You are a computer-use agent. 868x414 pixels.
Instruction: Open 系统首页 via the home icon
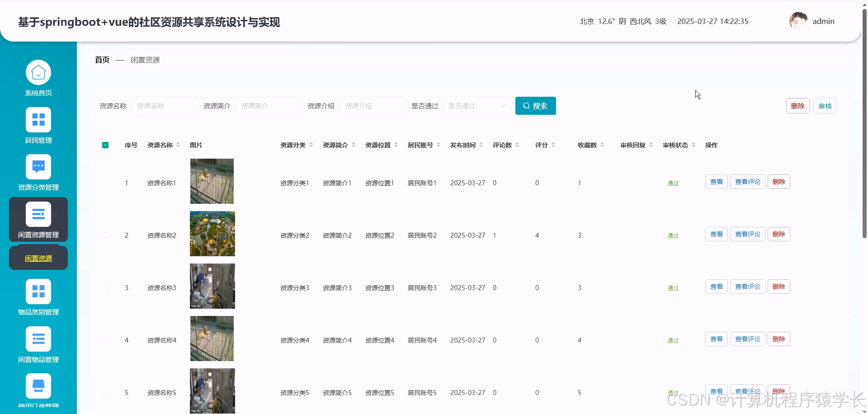[38, 71]
